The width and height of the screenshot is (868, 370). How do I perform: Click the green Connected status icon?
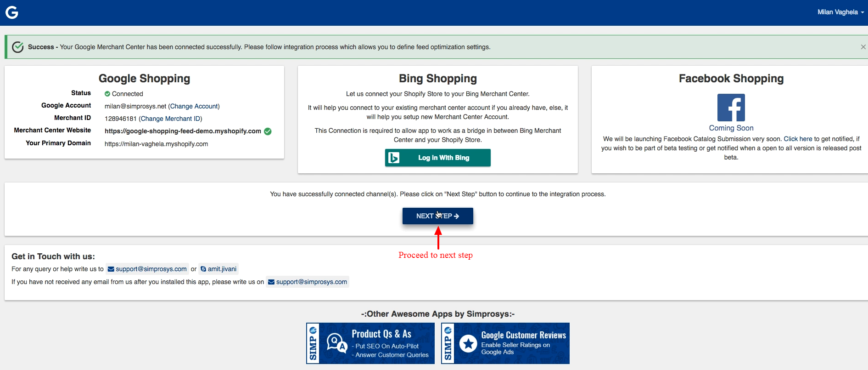(107, 94)
